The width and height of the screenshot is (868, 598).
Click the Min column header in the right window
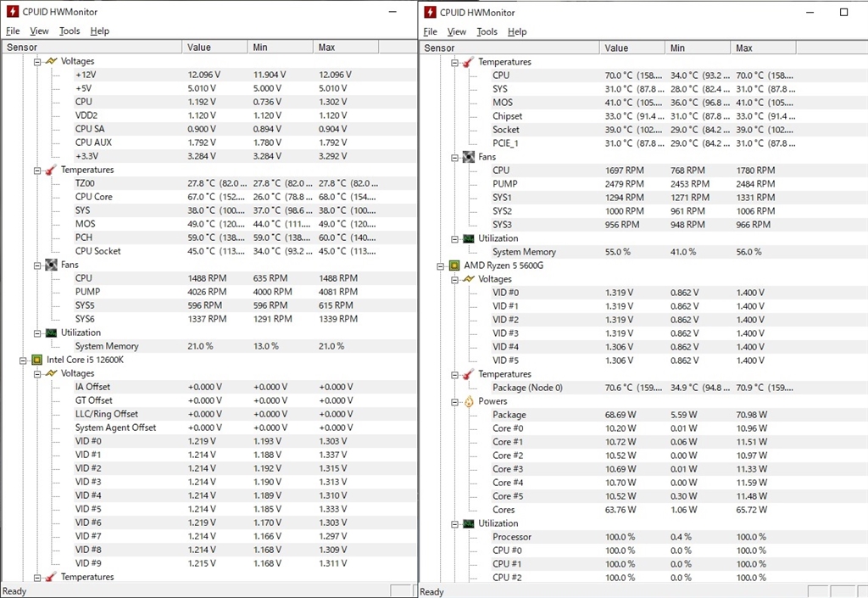[698, 48]
